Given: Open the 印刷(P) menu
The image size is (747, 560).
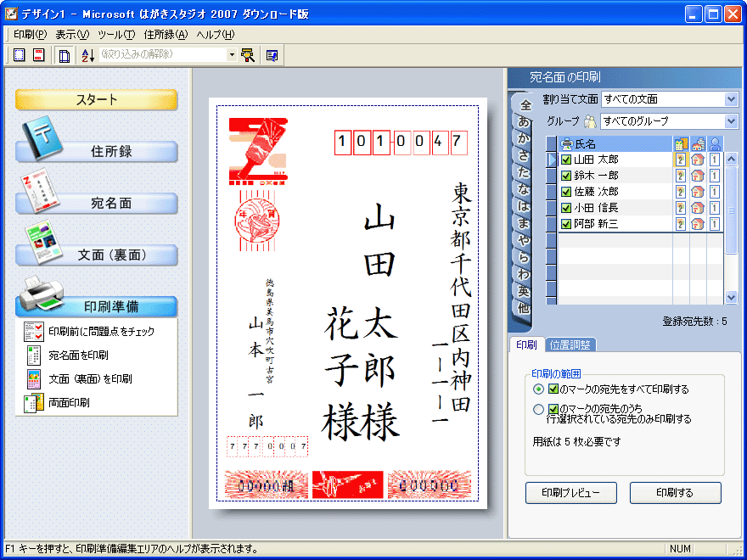Looking at the screenshot, I should click(x=30, y=35).
